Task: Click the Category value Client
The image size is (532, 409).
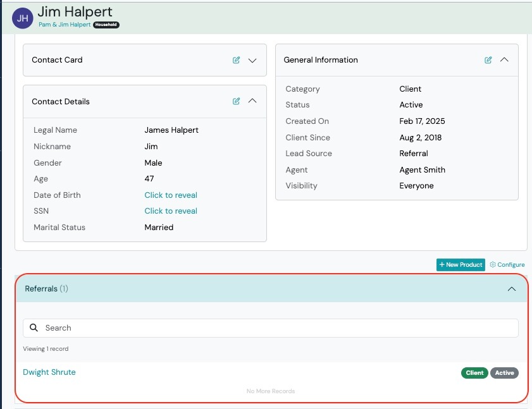Action: pyautogui.click(x=410, y=89)
